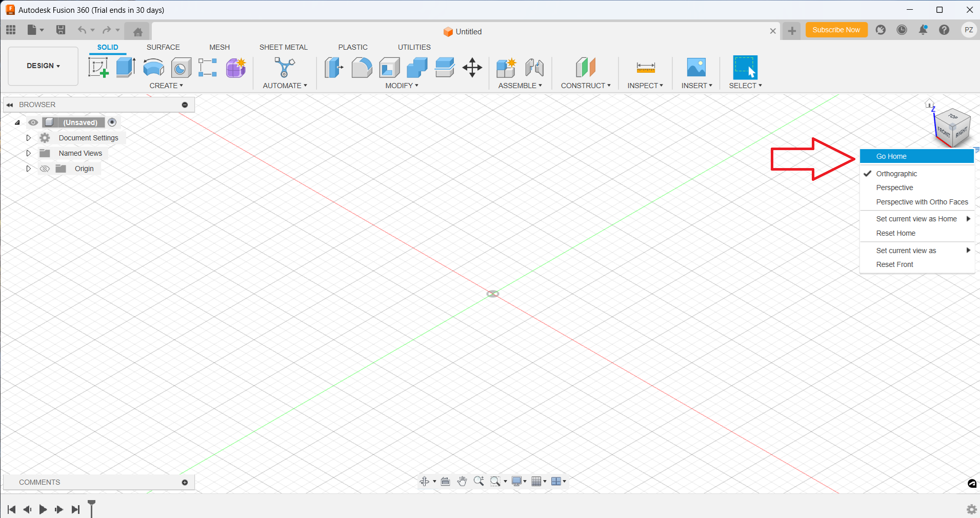Toggle visibility of the Origin folder
Viewport: 980px width, 518px height.
pyautogui.click(x=45, y=169)
